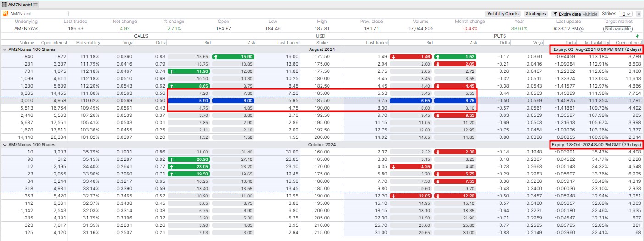Select the AMZN:xcbf tab
Screen dimensions: 644x241
20,5
